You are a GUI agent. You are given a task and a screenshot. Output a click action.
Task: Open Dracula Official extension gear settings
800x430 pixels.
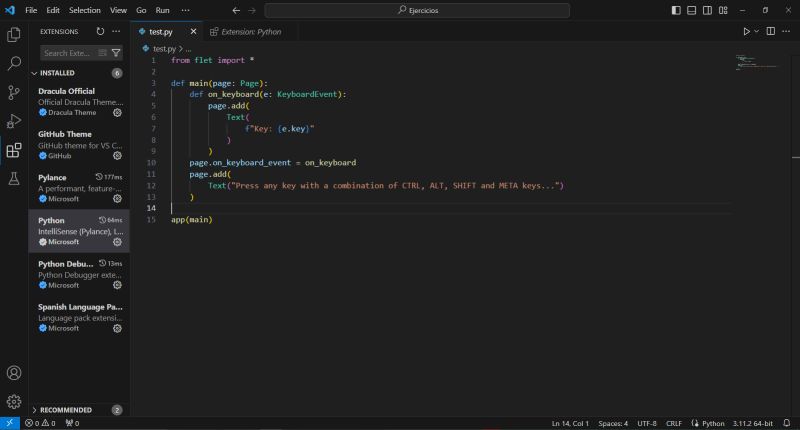[117, 113]
